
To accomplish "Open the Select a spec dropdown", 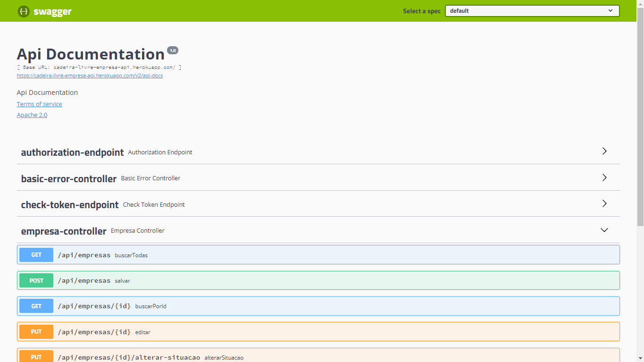I will point(532,11).
